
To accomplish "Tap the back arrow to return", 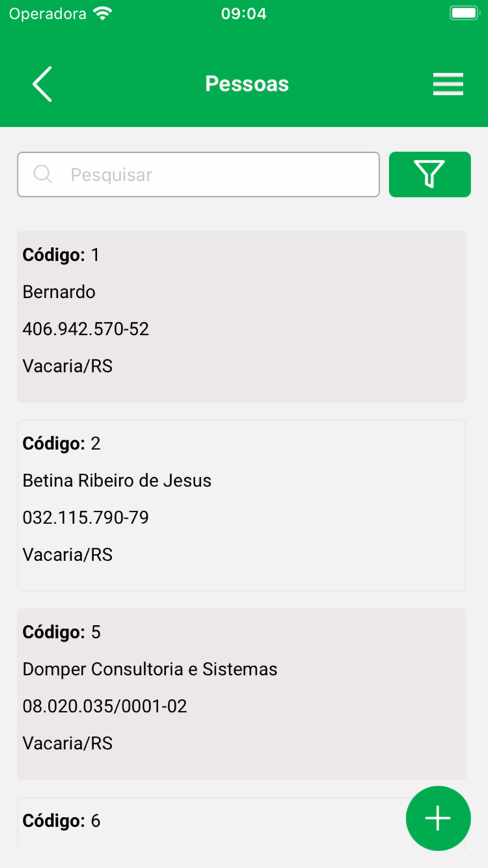I will coord(41,84).
